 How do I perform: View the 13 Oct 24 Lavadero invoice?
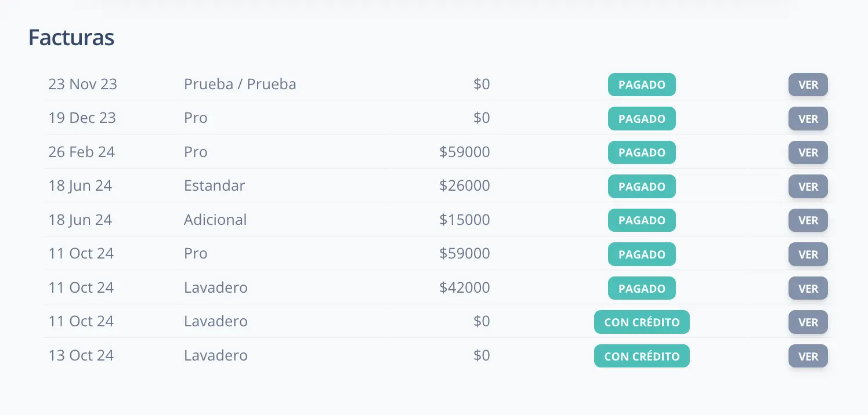coord(808,356)
